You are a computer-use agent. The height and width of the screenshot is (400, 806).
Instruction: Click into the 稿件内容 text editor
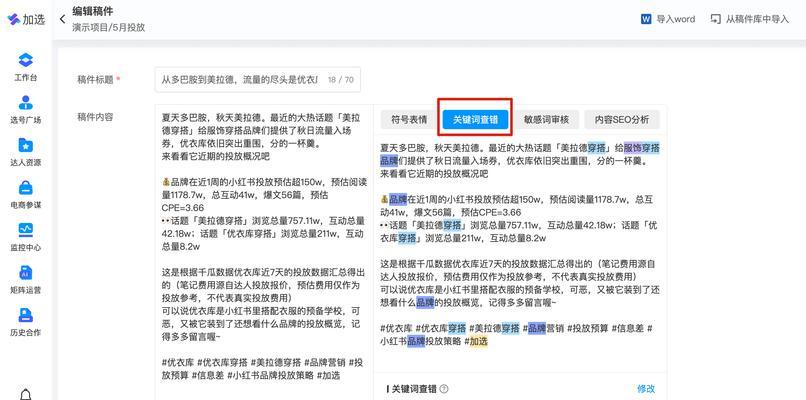click(x=264, y=252)
